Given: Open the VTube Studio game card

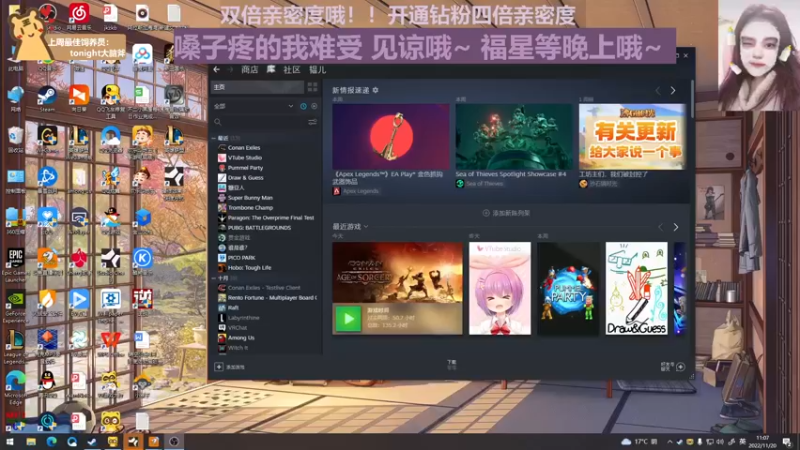Looking at the screenshot, I should coord(499,289).
